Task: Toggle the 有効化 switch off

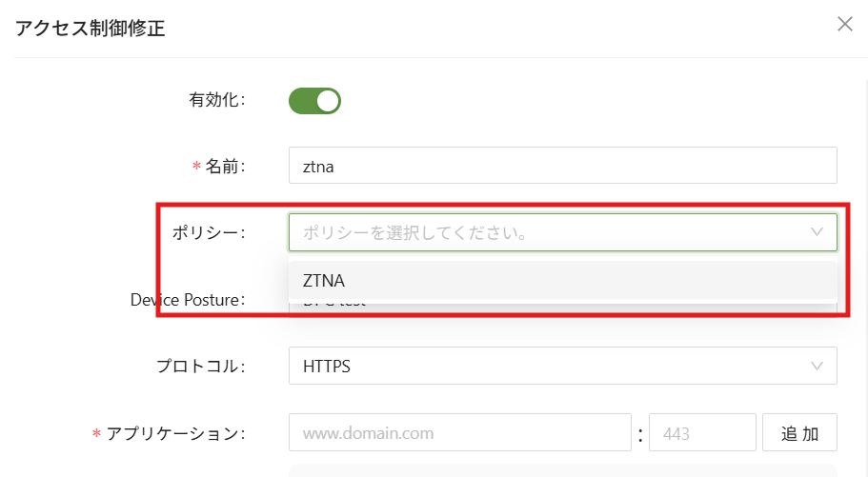Action: tap(314, 101)
